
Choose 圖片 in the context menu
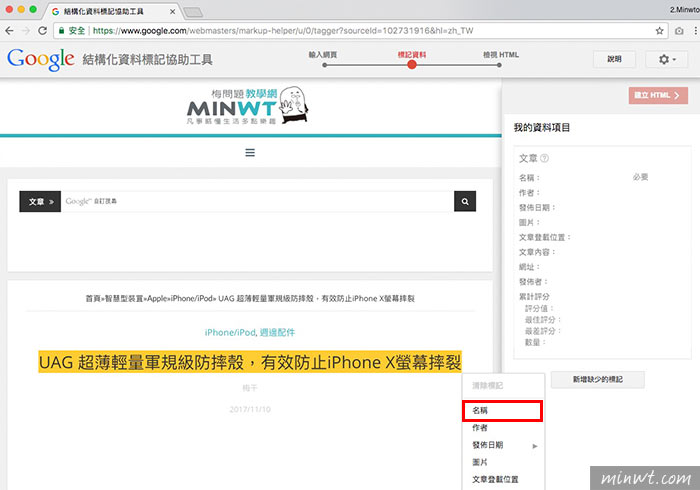click(504, 462)
